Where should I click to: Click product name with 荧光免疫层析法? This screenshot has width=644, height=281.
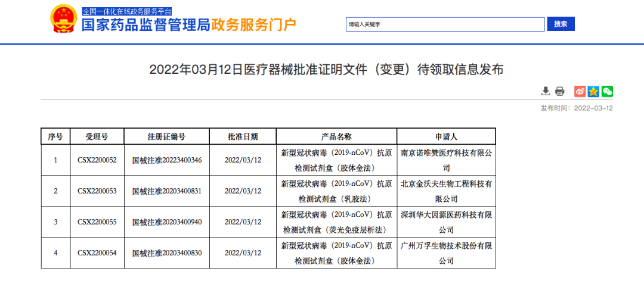click(336, 222)
